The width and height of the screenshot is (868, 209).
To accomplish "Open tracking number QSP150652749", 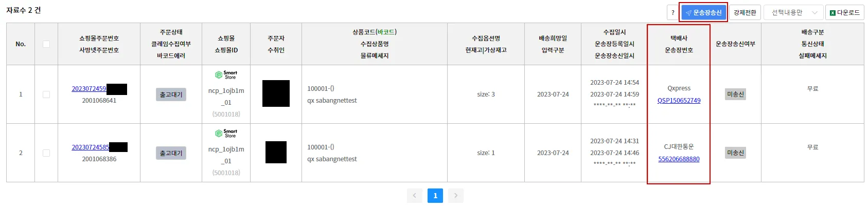I will [679, 101].
